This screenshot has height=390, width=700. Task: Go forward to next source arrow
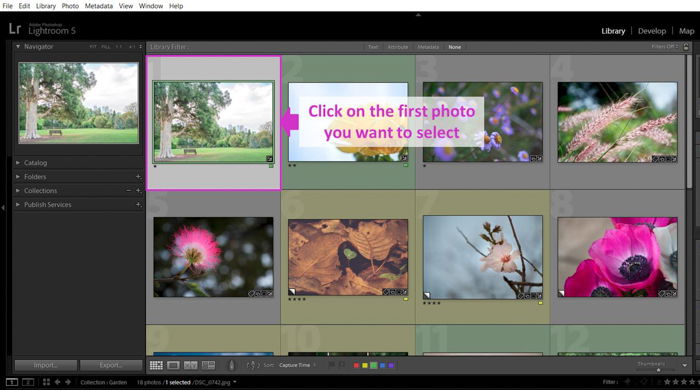[x=68, y=382]
